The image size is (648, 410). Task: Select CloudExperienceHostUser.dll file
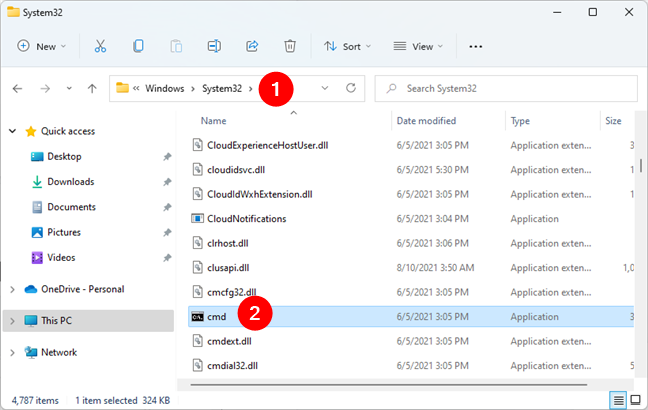267,145
